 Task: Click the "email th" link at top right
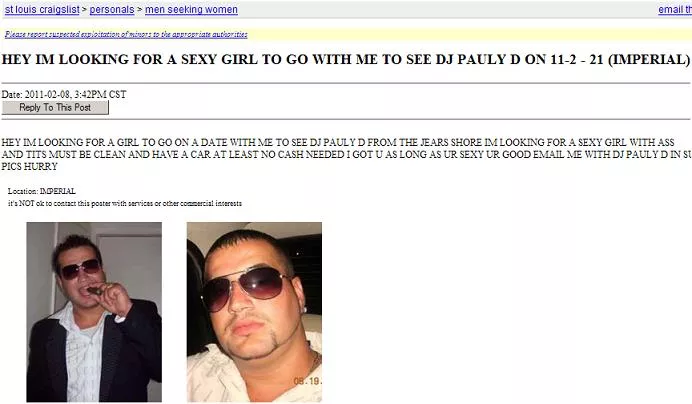click(x=675, y=9)
